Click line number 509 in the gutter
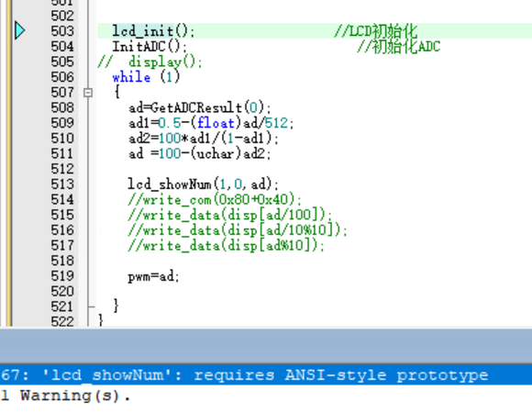The image size is (532, 413). (x=62, y=122)
